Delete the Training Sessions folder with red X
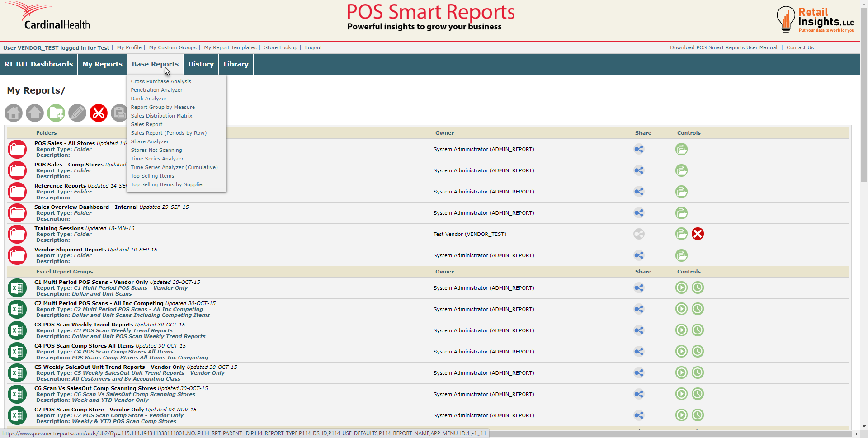 coord(698,234)
